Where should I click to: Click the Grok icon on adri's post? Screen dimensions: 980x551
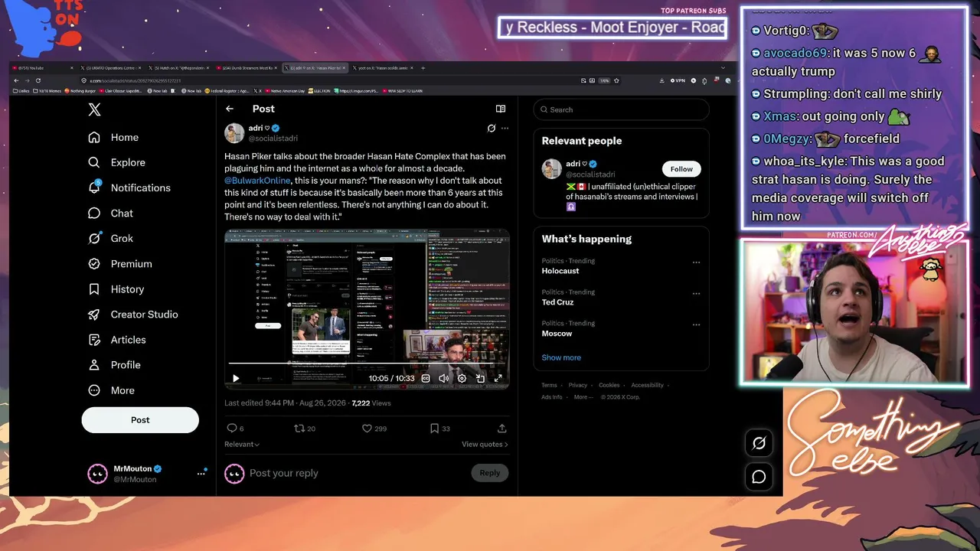point(492,128)
